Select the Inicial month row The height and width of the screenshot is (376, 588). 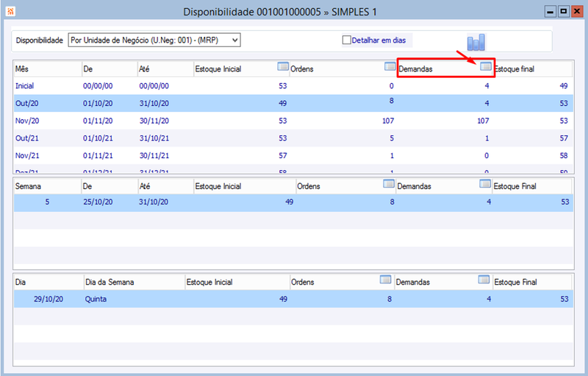click(x=293, y=86)
